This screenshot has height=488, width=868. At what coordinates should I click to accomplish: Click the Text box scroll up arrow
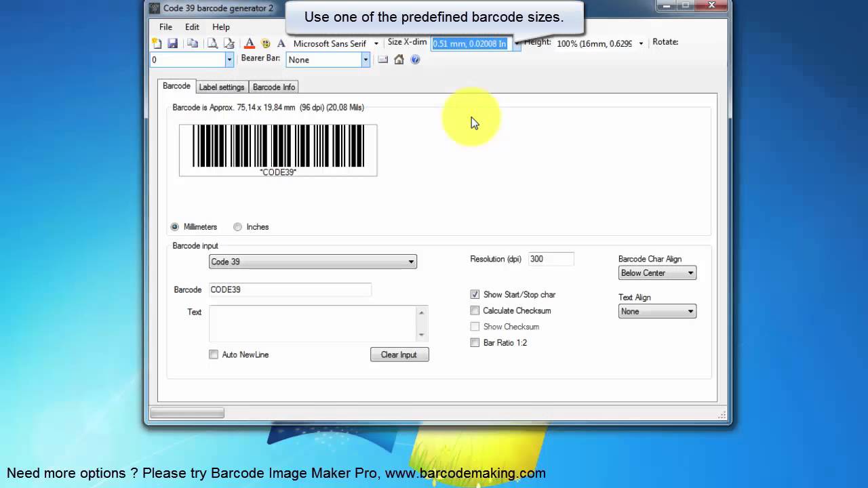pos(422,312)
